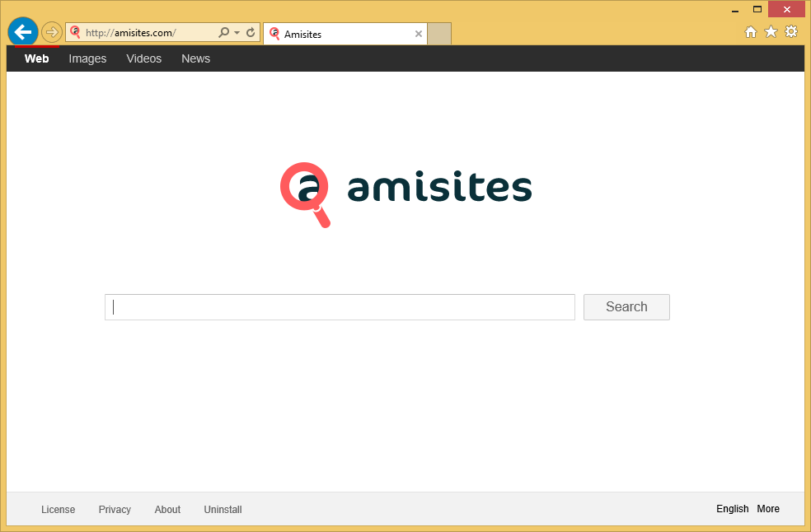This screenshot has width=811, height=532.
Task: Open a new blank tab
Action: (439, 34)
